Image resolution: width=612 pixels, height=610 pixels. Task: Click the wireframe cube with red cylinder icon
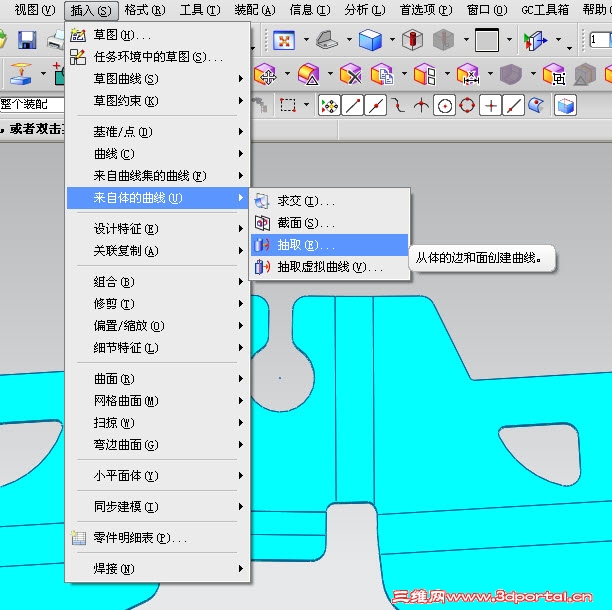[x=413, y=40]
